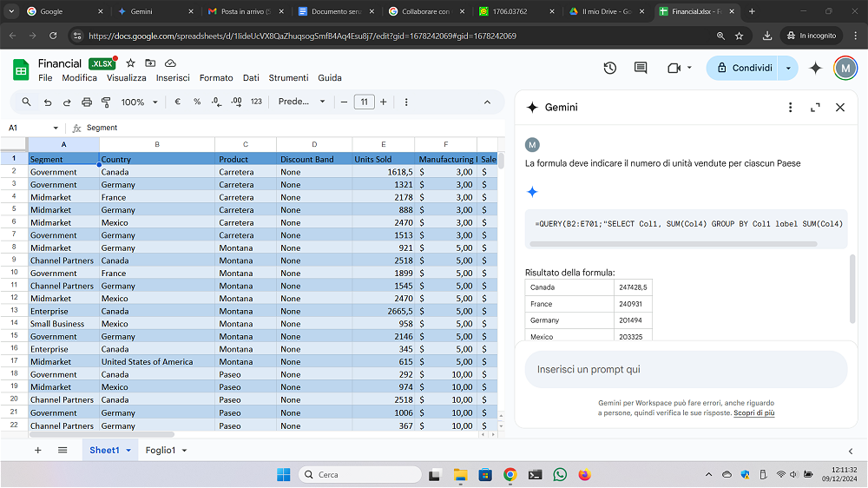Start a Meet call camera icon
This screenshot has height=488, width=868.
[x=674, y=68]
